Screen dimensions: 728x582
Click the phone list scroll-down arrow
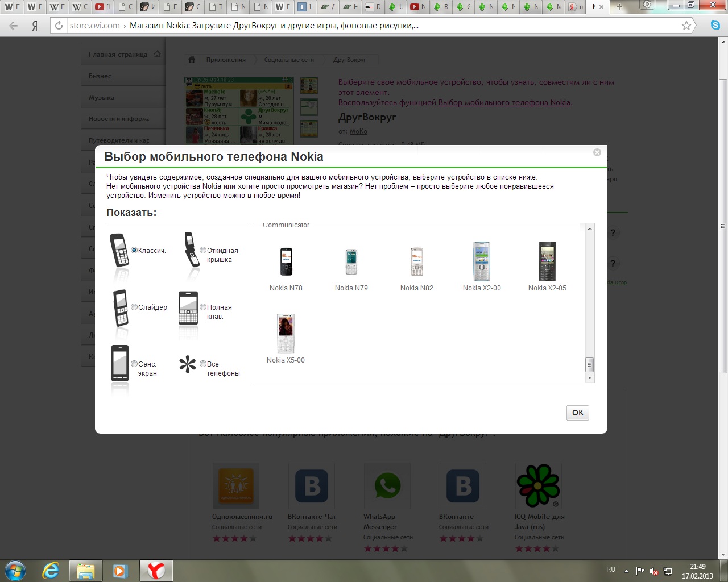click(x=590, y=377)
